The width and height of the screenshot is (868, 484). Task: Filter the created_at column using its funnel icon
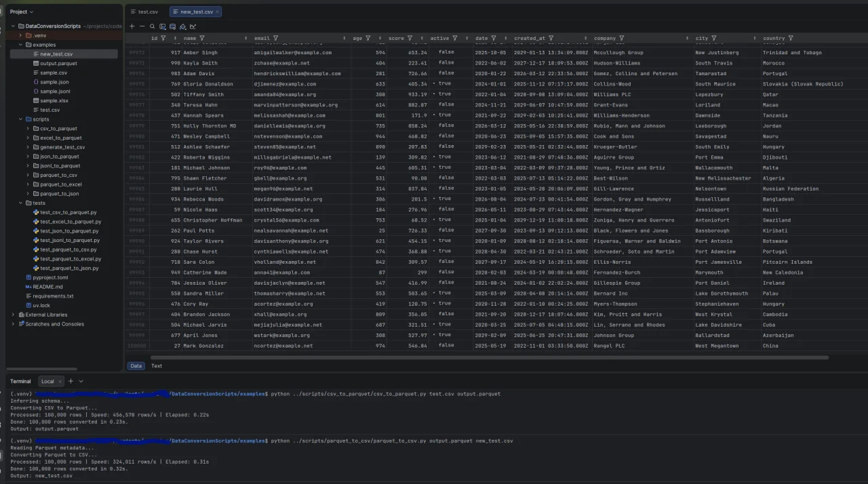coord(551,39)
